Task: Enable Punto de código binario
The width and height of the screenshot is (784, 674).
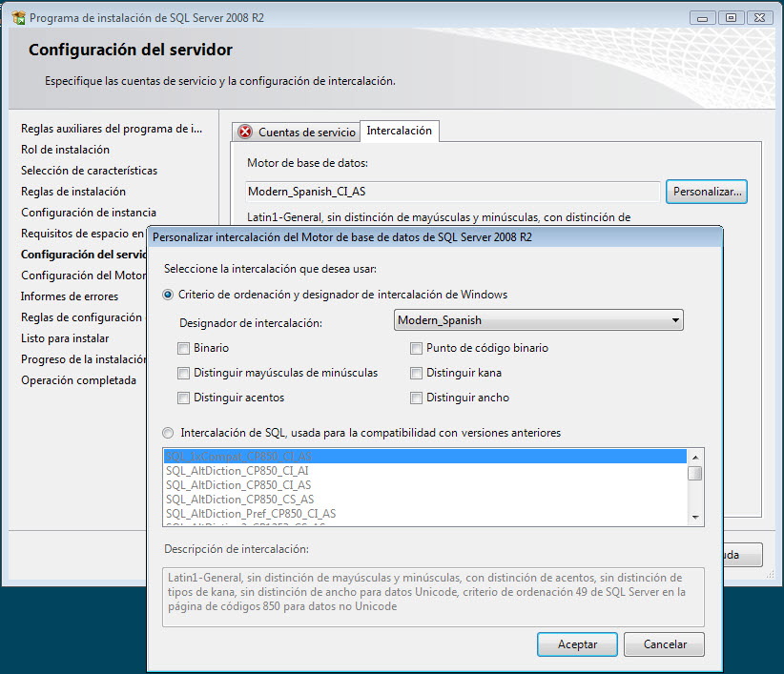Action: [416, 348]
